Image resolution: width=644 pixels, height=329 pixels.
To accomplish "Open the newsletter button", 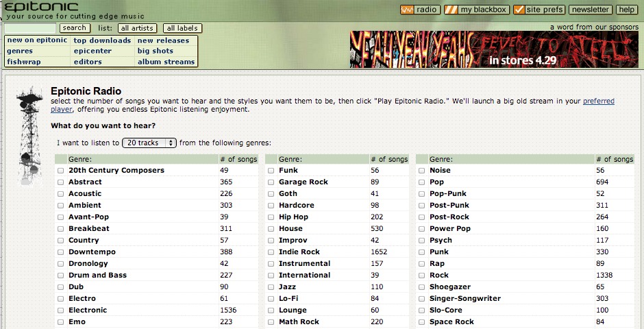I will point(591,10).
